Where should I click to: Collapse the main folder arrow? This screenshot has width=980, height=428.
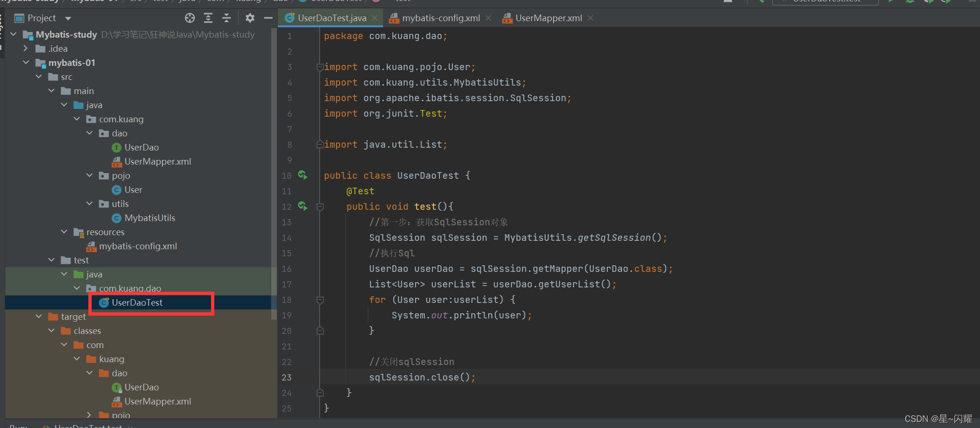(x=52, y=91)
